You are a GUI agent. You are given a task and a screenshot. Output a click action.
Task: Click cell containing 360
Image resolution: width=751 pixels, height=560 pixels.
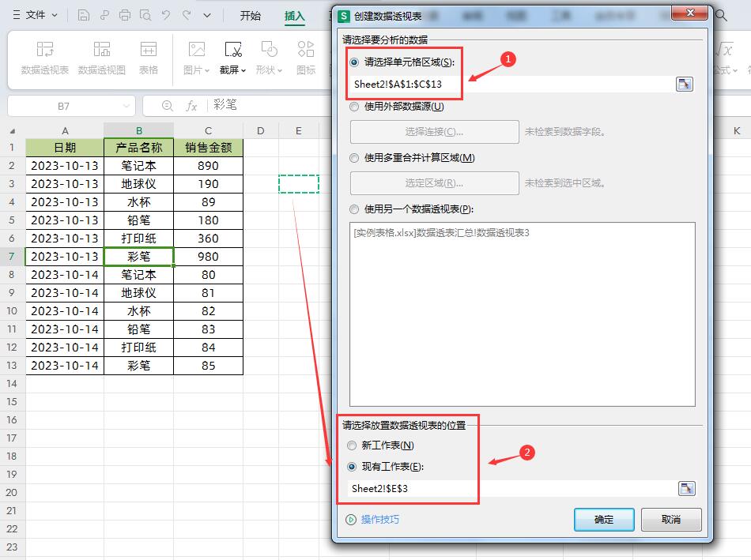tap(209, 239)
